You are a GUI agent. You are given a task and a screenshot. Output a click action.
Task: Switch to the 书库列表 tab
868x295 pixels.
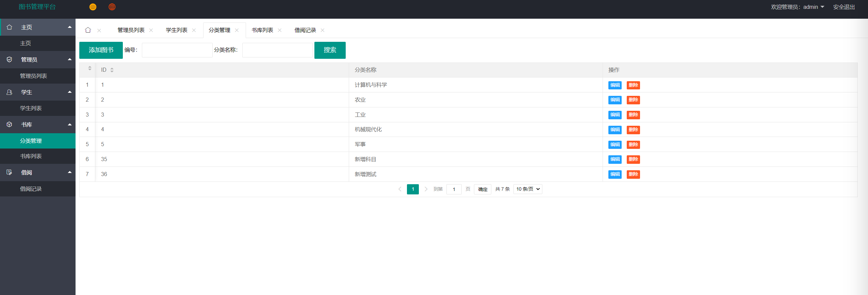click(x=262, y=30)
